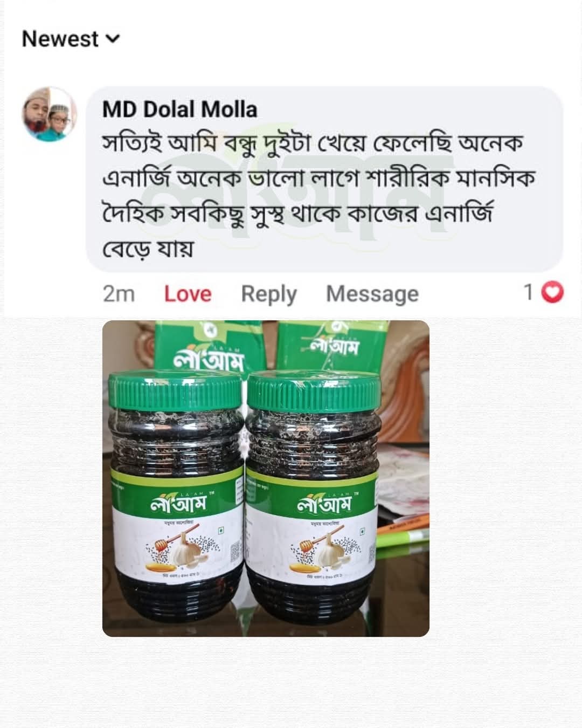
Task: Click the chevron arrow beside Newest
Action: 113,39
